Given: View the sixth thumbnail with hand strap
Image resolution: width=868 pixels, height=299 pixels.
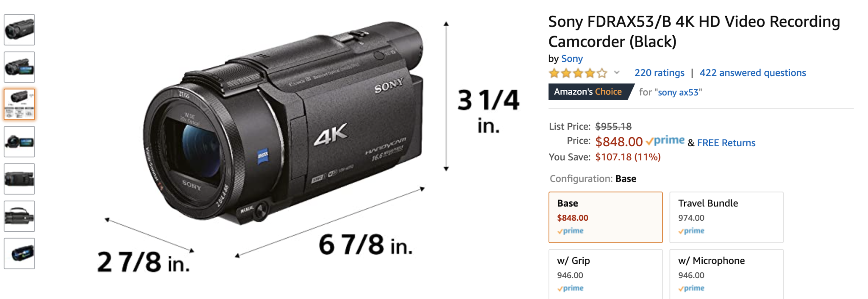Looking at the screenshot, I should 19,216.
